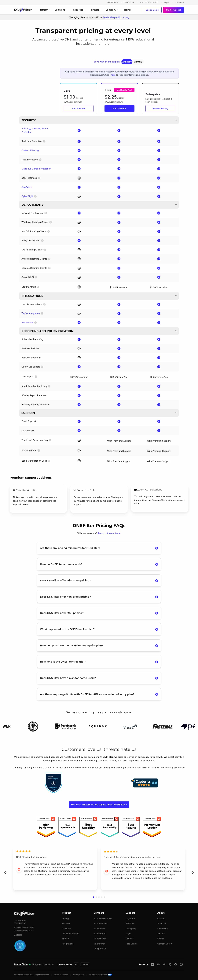198x980 pixels.
Task: Collapse the SECURITY section
Action: pos(176,120)
